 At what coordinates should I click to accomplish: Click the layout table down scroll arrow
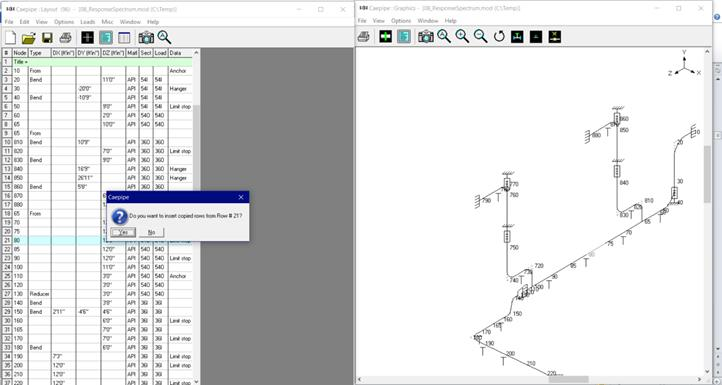tap(196, 381)
